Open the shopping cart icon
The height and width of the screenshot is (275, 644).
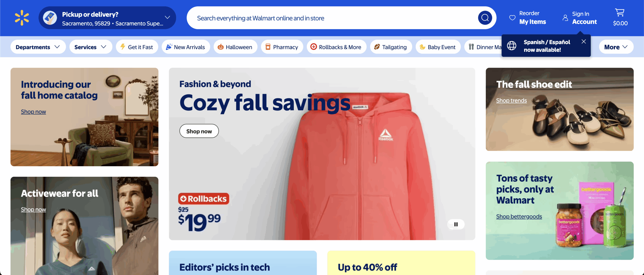(x=620, y=13)
